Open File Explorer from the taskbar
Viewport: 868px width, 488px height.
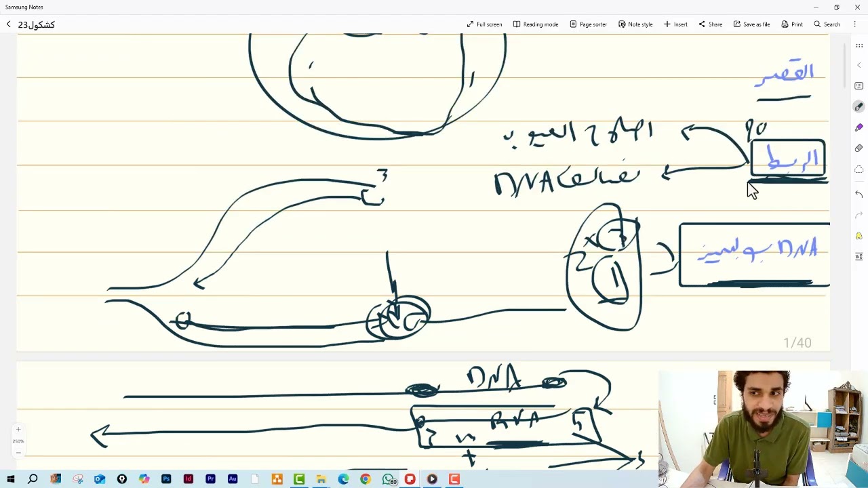[321, 479]
